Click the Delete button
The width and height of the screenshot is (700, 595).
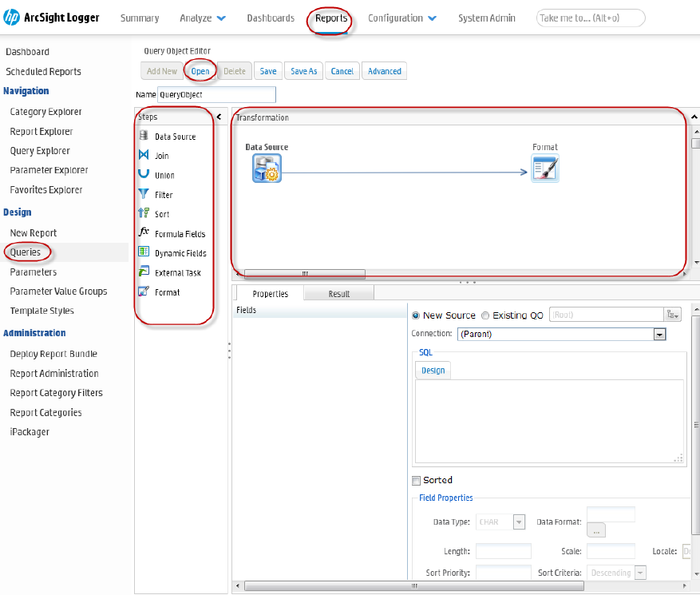pyautogui.click(x=235, y=71)
